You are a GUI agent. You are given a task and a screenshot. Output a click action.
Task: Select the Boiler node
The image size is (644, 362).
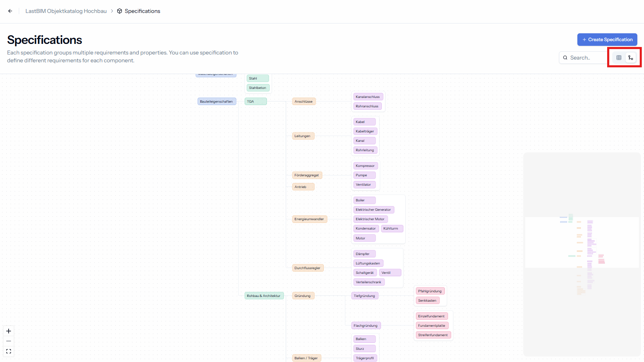365,200
